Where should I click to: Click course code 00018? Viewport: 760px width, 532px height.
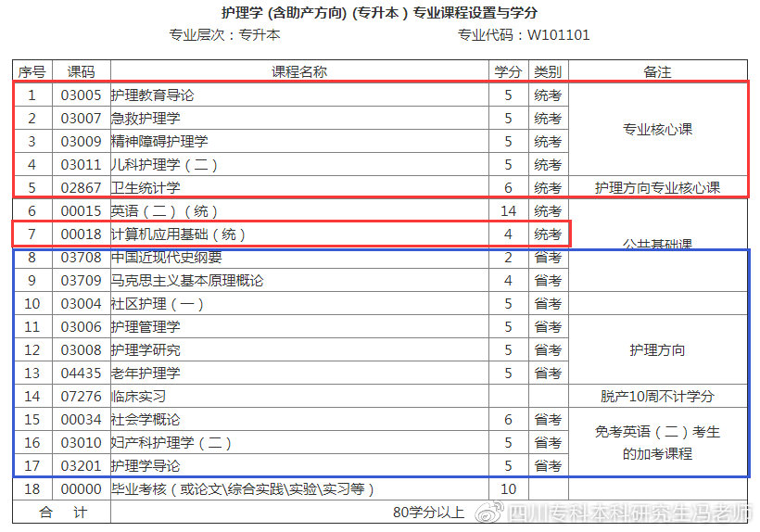pos(81,234)
